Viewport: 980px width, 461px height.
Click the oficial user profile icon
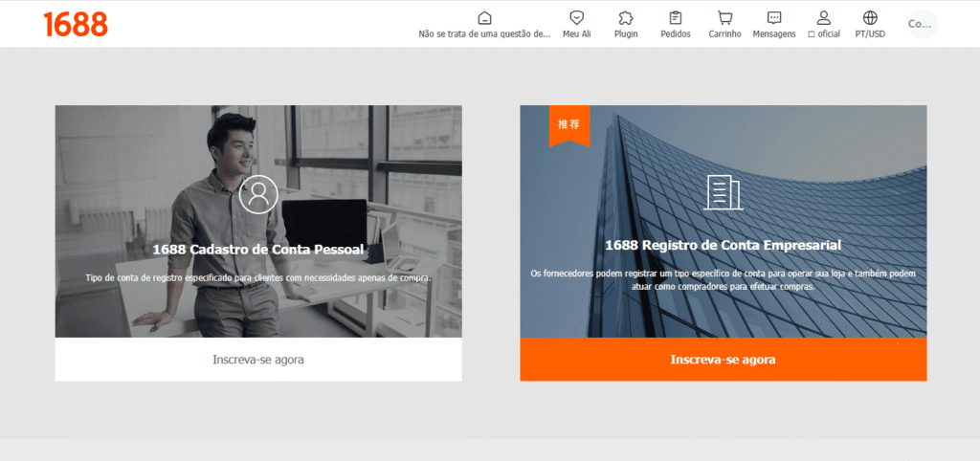pos(823,18)
